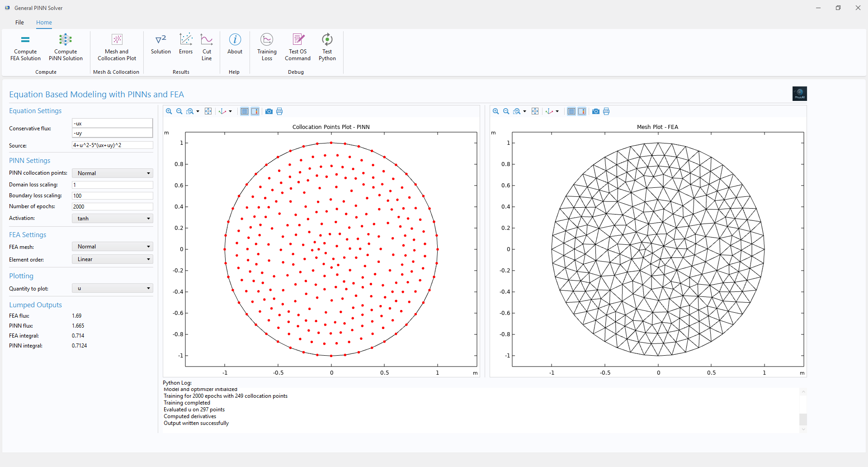Print the Mesh Plot - FEA
868x467 pixels.
pos(606,111)
